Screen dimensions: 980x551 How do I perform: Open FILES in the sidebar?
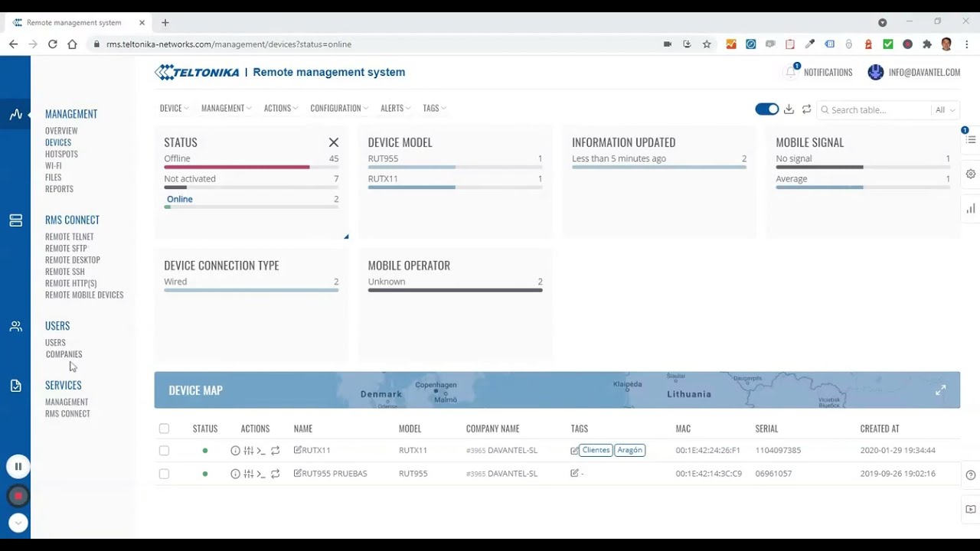54,178
